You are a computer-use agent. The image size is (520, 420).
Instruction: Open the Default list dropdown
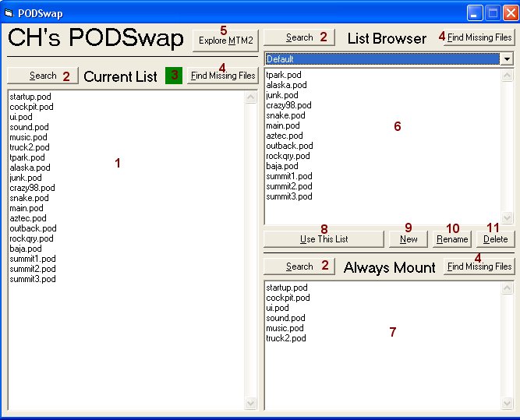pos(507,59)
